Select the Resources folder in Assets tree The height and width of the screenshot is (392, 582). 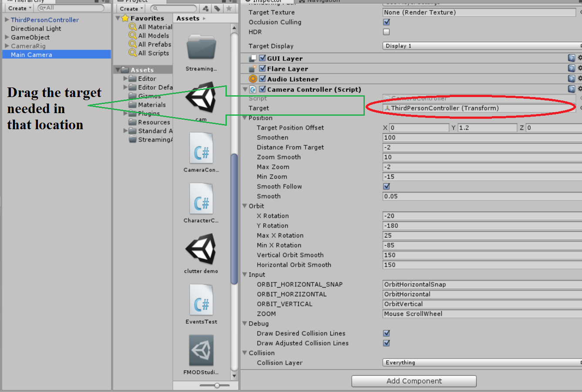(149, 122)
